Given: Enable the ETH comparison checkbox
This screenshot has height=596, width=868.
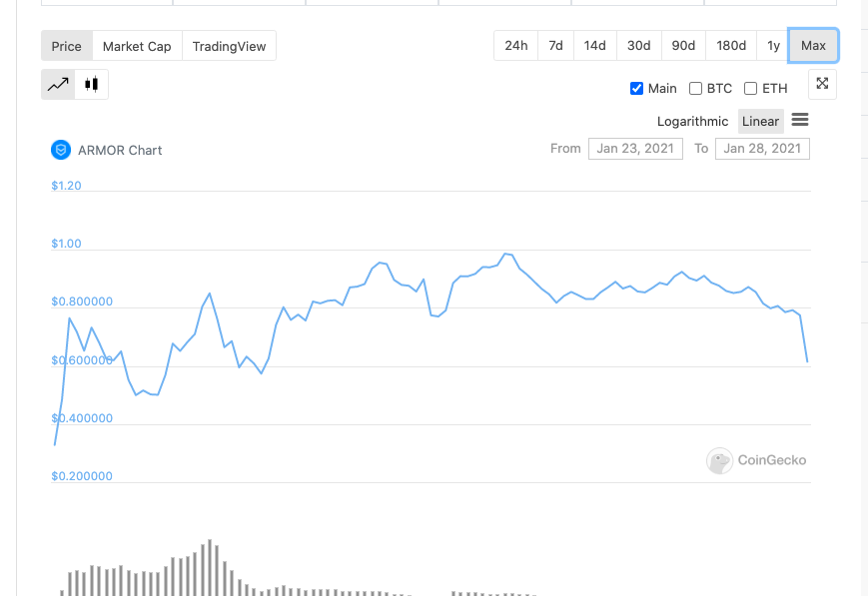Looking at the screenshot, I should coord(751,88).
